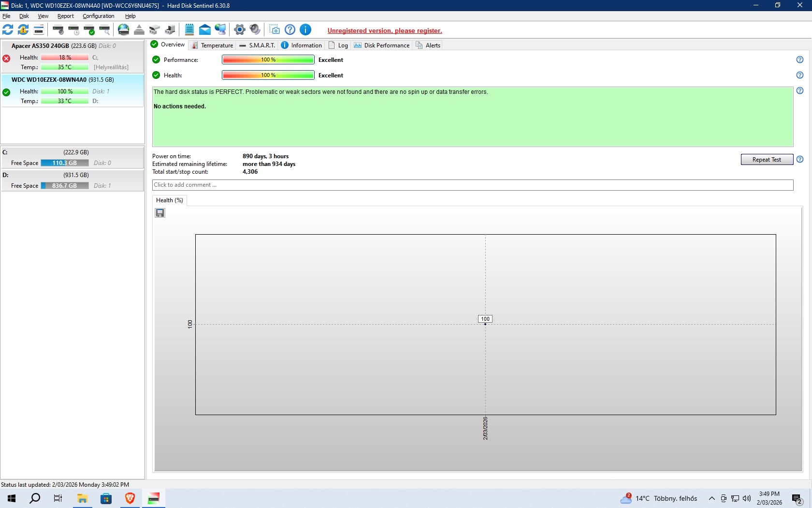Click the window panel layout toolbar icon
This screenshot has height=508, width=812.
(x=39, y=30)
